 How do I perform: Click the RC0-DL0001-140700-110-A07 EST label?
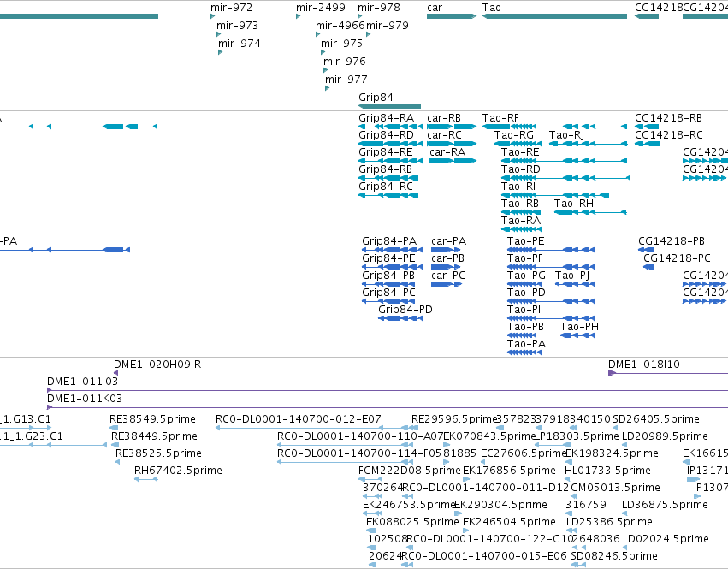[360, 436]
